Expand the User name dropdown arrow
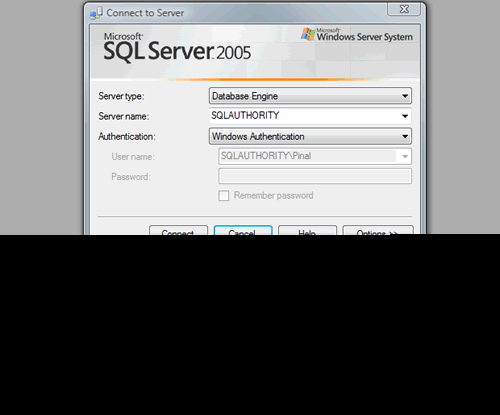Screen dimensions: 500x415 point(405,156)
